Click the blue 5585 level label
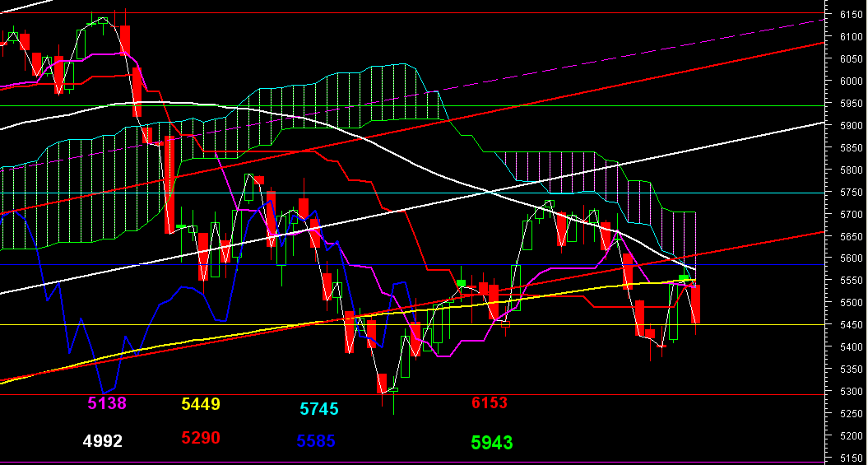868x465 pixels. (316, 441)
